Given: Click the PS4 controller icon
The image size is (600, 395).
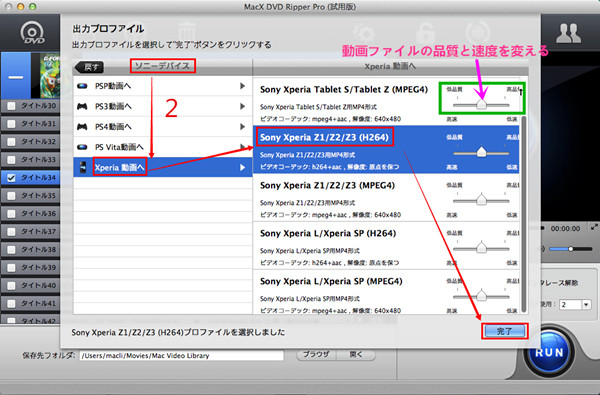Looking at the screenshot, I should coord(82,127).
